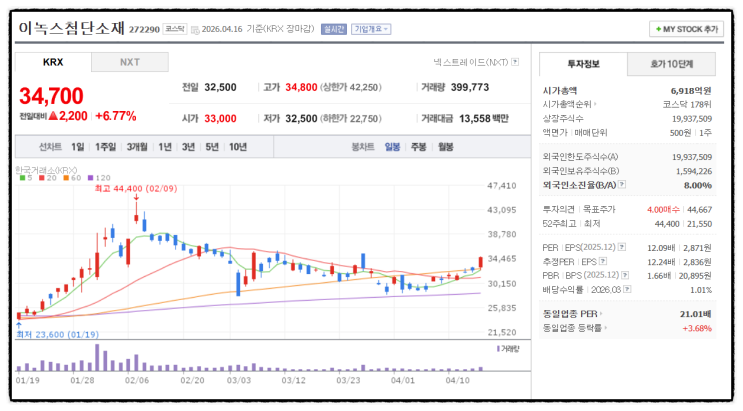Click the 실시간 realtime button
Viewport: 743px width, 411px height.
pos(334,29)
